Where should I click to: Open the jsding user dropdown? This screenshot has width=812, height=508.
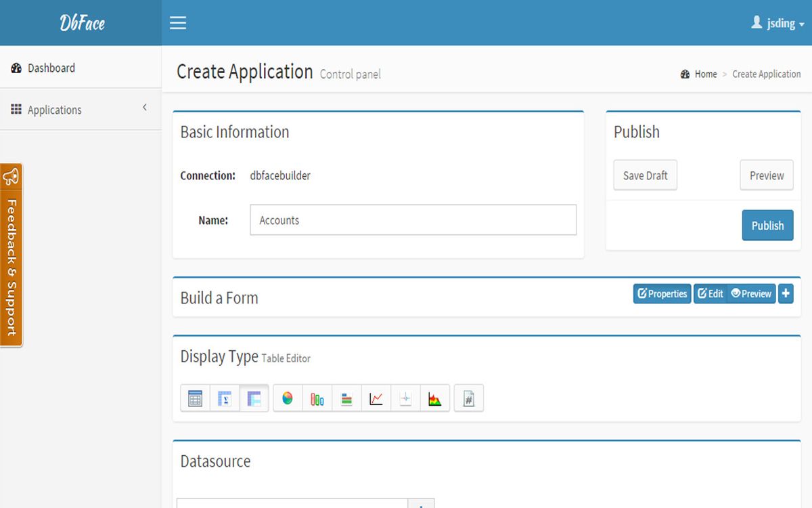tap(777, 22)
